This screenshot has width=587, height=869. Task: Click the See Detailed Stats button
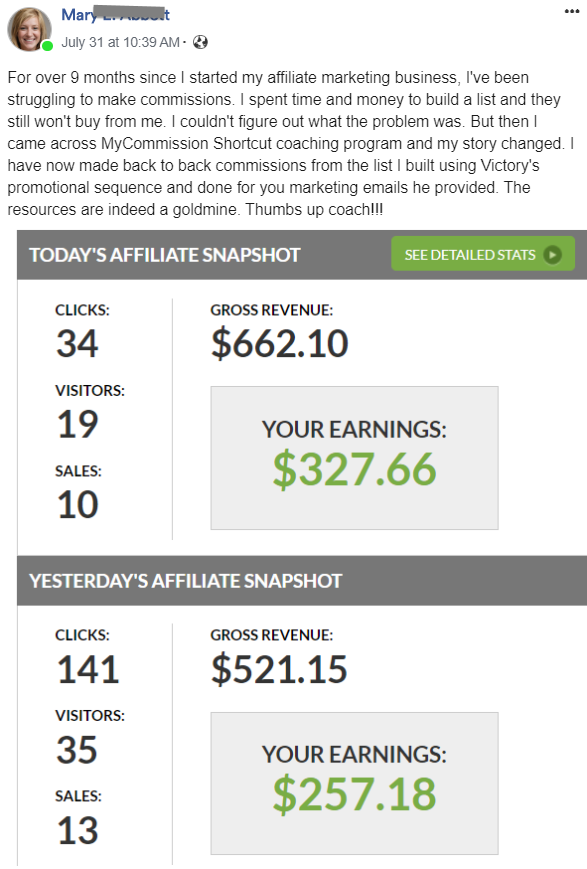[483, 254]
